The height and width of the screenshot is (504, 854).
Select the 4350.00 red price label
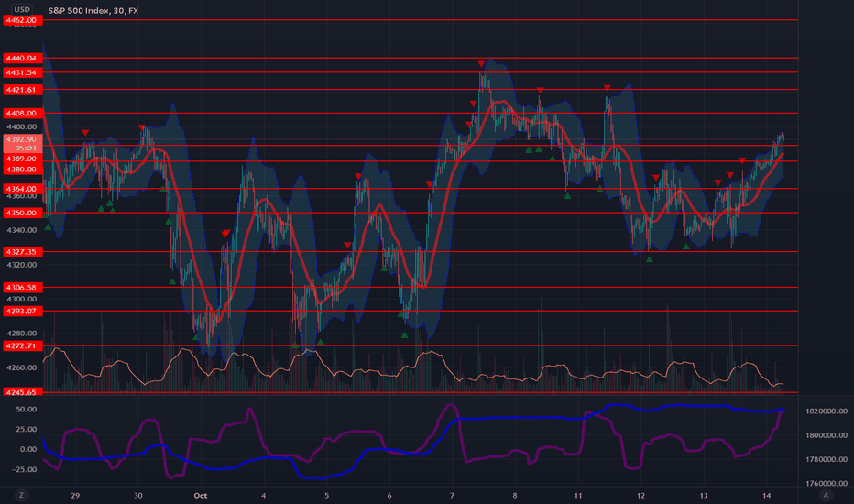22,213
